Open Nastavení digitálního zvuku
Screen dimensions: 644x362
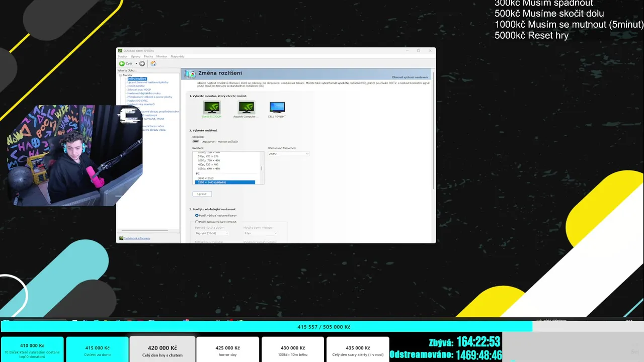point(144,93)
